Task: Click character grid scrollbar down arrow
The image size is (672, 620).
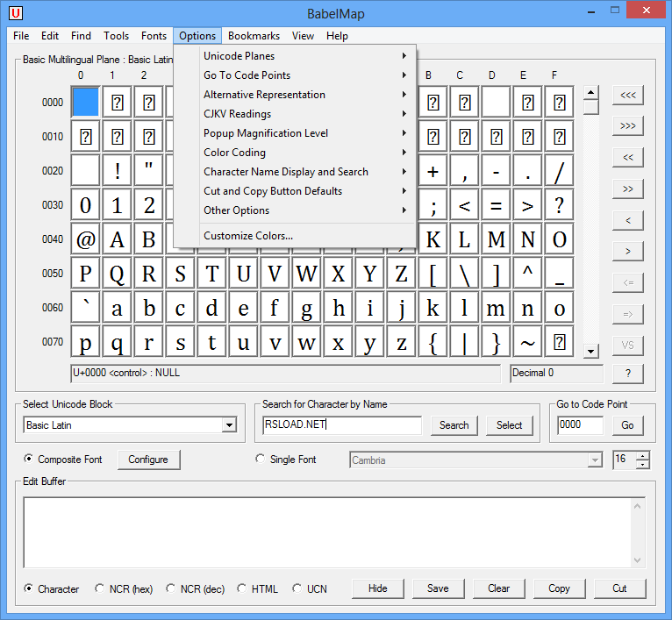Action: pos(591,352)
